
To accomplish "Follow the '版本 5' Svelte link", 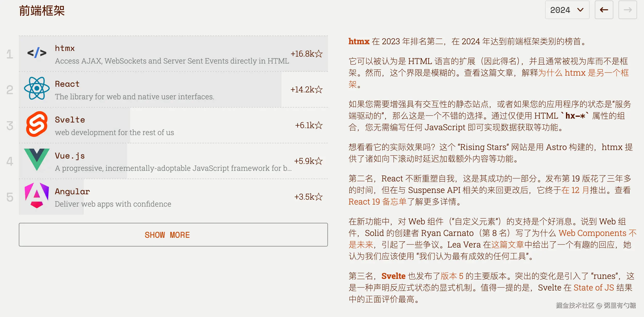I will [x=452, y=276].
